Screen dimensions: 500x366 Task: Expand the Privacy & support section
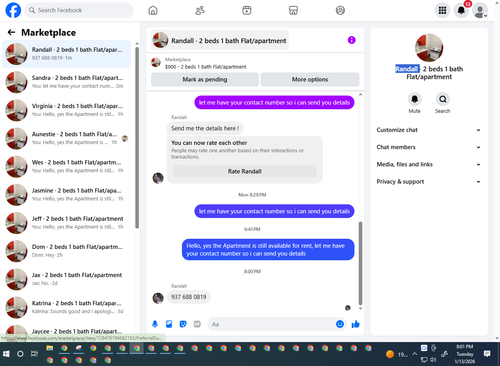tap(429, 182)
